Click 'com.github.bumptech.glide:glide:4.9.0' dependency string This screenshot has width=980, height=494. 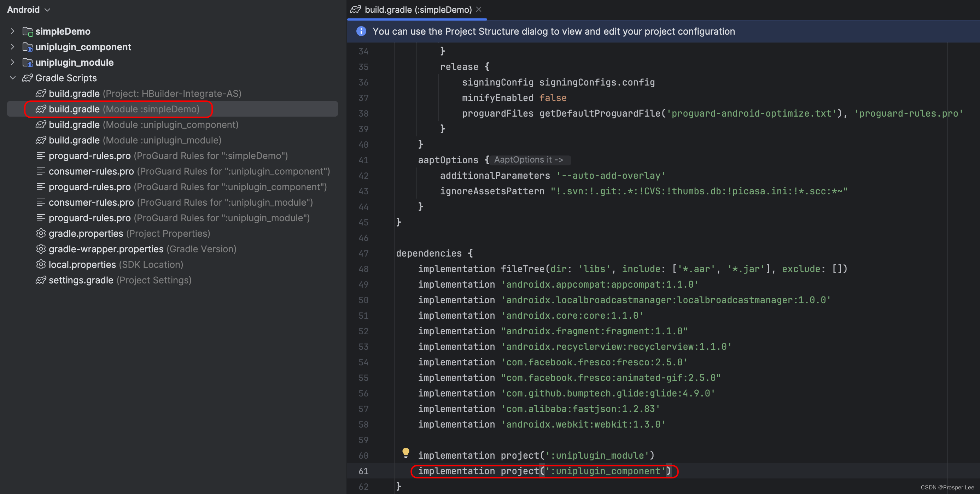[608, 393]
